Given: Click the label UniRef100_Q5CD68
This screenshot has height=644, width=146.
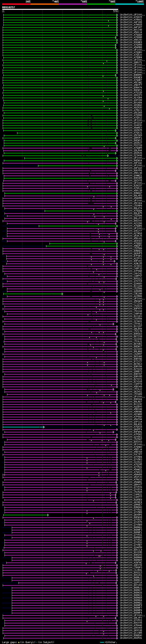Looking at the screenshot, I should (131, 113).
